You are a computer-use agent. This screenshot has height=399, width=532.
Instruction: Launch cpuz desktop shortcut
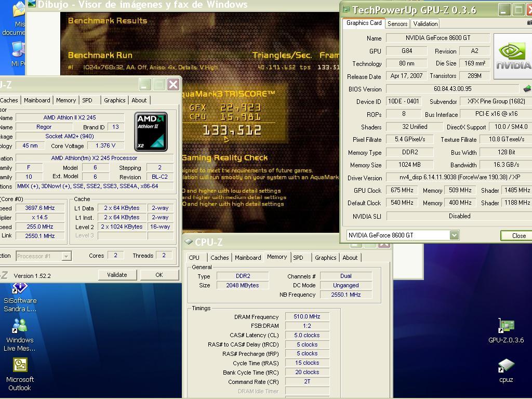point(506,366)
